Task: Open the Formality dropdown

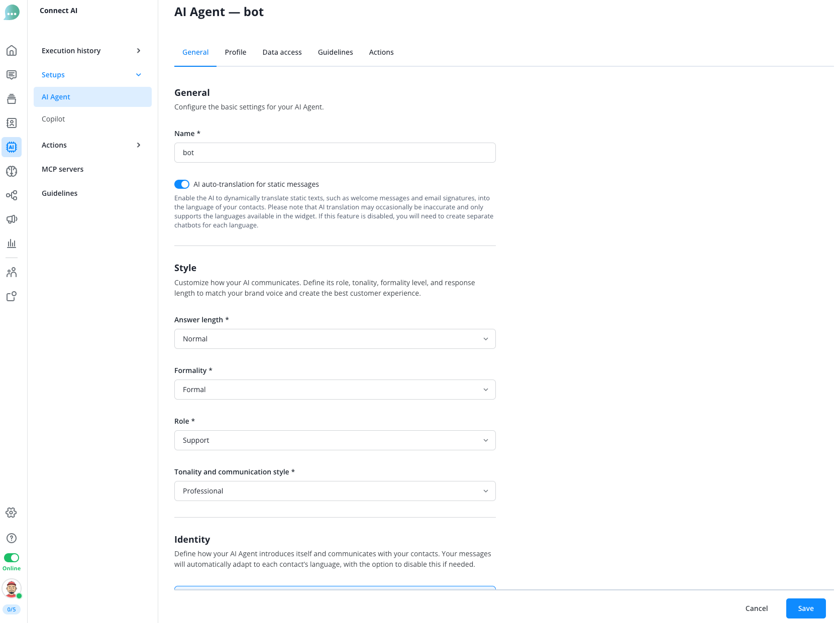Action: click(x=335, y=390)
